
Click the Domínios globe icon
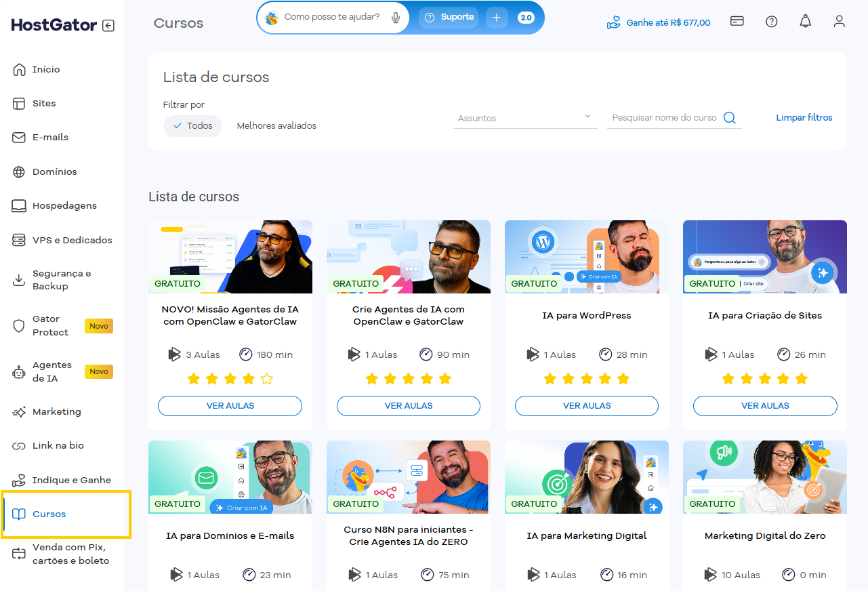[x=19, y=171]
